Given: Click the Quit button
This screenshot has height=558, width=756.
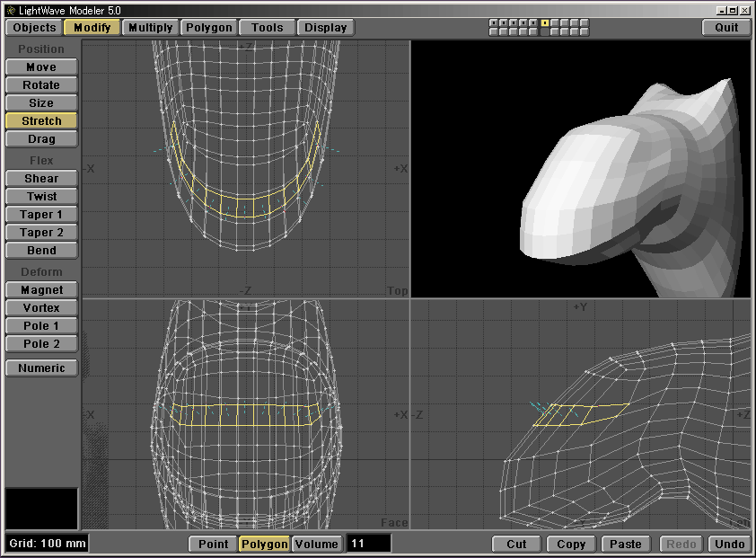Looking at the screenshot, I should pos(726,27).
